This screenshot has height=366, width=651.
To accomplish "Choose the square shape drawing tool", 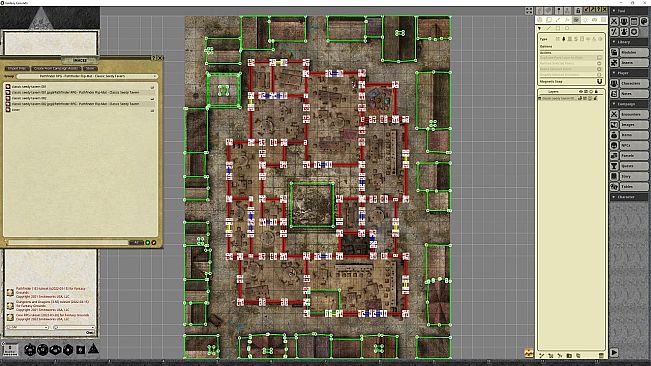I will coord(558,28).
